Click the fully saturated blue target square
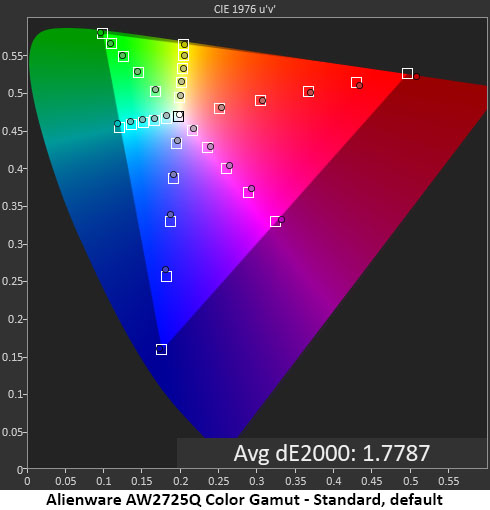The height and width of the screenshot is (510, 490). pos(161,349)
